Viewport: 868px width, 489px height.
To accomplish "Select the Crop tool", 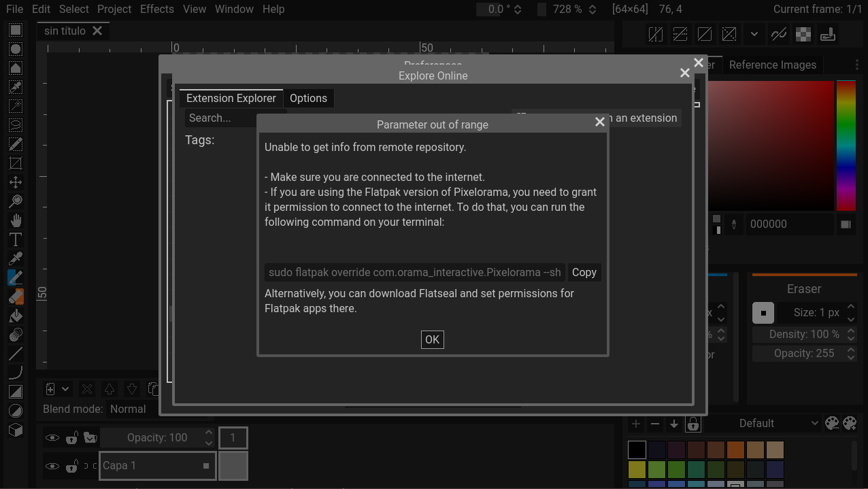I will (15, 163).
